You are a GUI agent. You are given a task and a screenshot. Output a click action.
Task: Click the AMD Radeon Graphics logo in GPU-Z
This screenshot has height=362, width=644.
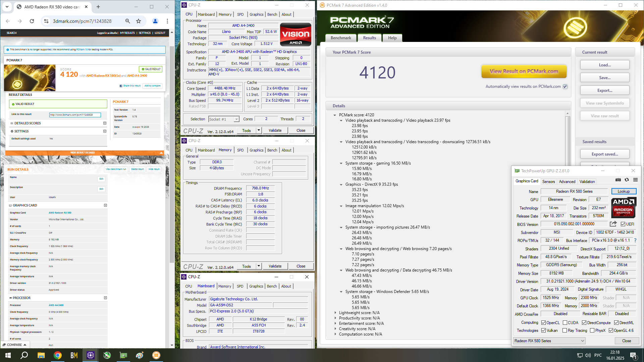tap(624, 207)
